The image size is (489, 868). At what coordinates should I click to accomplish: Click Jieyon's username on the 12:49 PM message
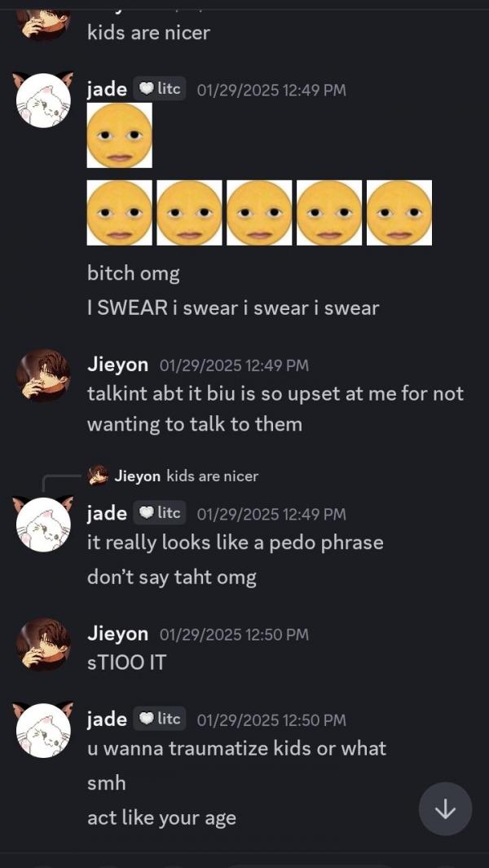click(118, 365)
